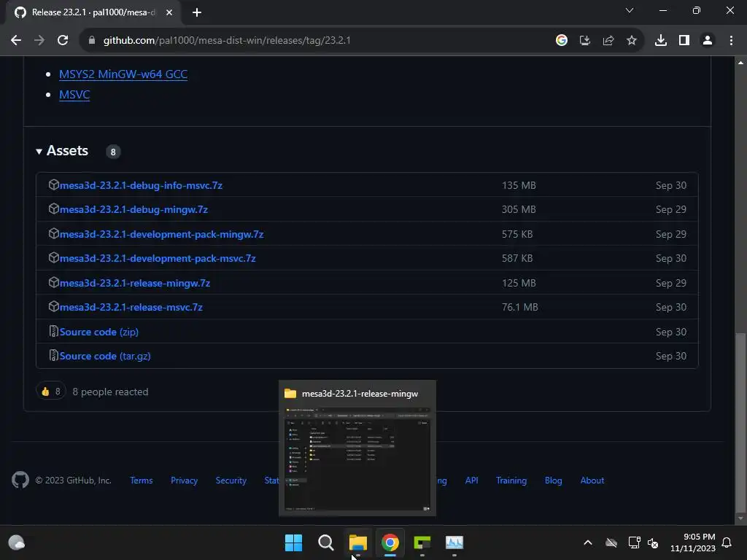Show hidden system tray icons
The width and height of the screenshot is (747, 560).
click(x=588, y=542)
